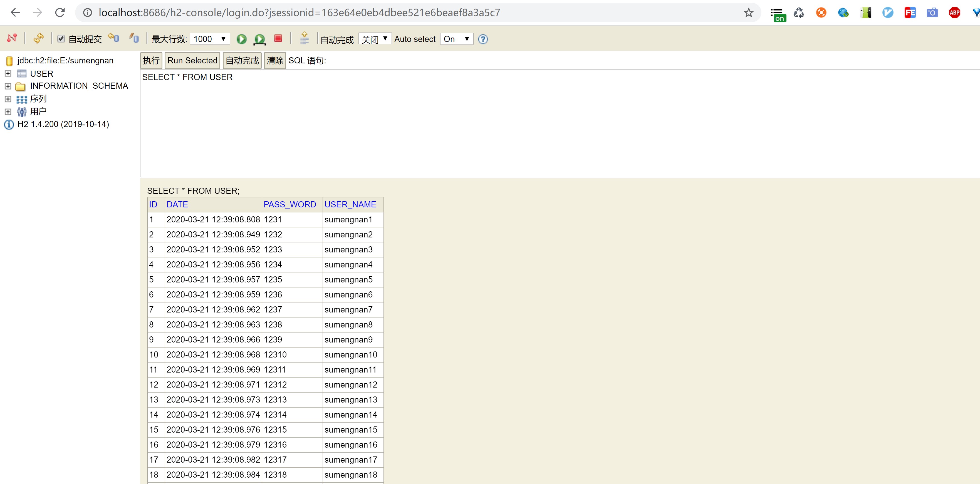This screenshot has height=484, width=980.
Task: Expand the INFORMATION_SCHEMA folder node
Action: (8, 86)
